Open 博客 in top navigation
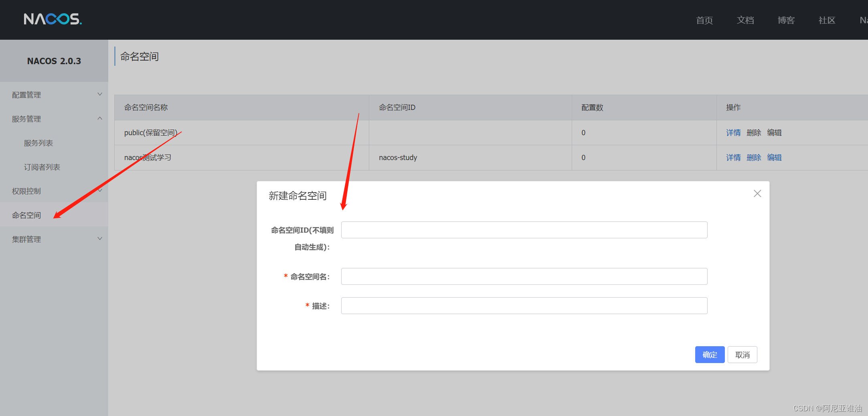 (x=786, y=20)
